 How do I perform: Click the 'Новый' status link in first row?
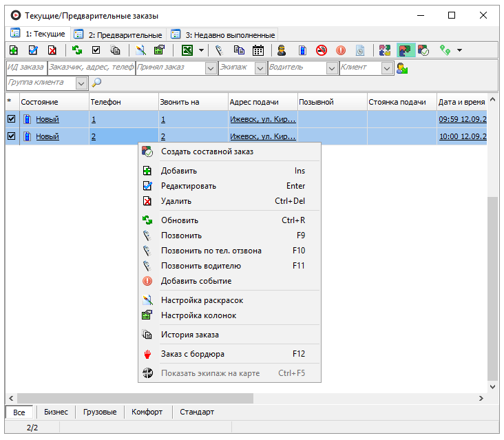pos(48,119)
